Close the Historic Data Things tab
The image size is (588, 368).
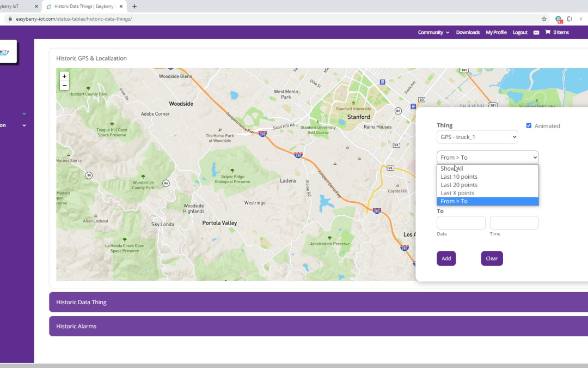click(x=121, y=7)
